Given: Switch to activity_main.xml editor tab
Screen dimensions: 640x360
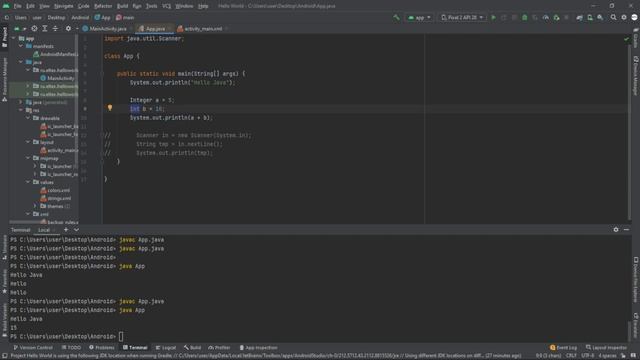Looking at the screenshot, I should [x=201, y=29].
